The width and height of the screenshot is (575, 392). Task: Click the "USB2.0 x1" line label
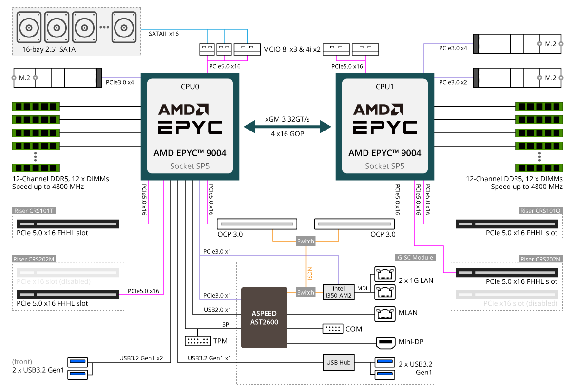(x=217, y=310)
